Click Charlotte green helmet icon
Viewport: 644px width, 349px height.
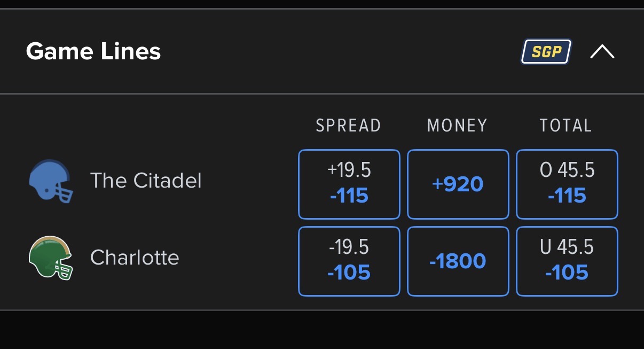[50, 258]
